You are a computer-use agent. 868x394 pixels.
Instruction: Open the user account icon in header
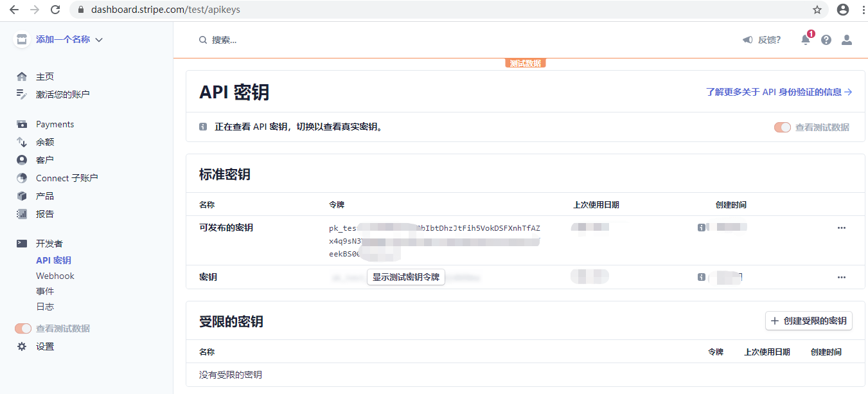[847, 40]
